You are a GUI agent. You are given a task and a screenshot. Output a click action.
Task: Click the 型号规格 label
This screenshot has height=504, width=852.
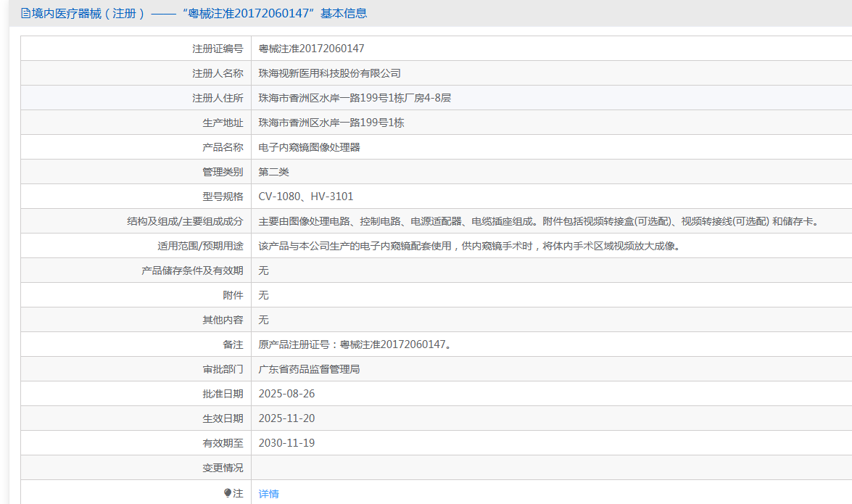coord(223,197)
